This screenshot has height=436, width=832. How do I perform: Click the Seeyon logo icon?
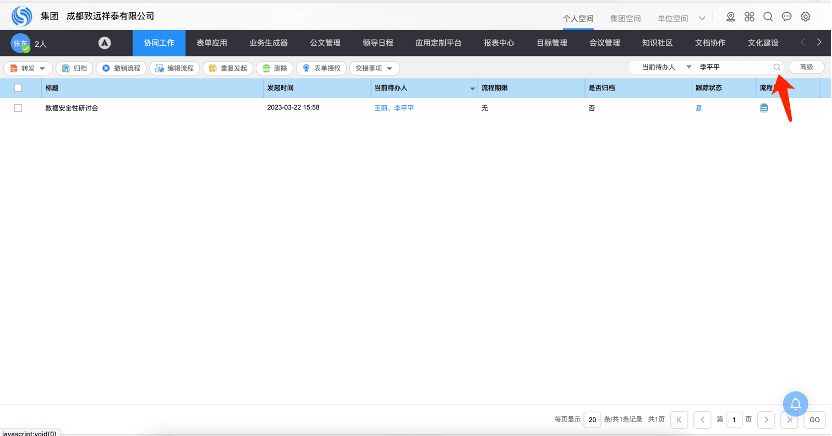(22, 16)
